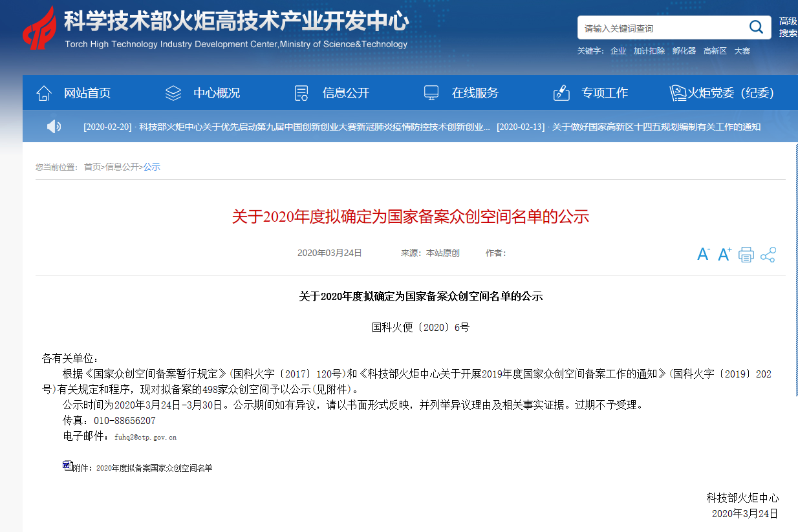Open 专项工作 menu item
The width and height of the screenshot is (798, 532).
click(x=605, y=93)
